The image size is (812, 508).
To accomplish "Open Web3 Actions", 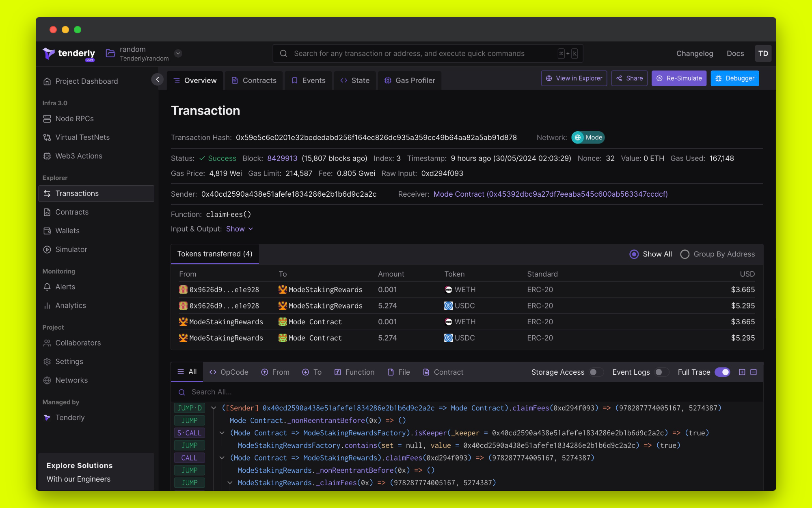I will click(79, 156).
